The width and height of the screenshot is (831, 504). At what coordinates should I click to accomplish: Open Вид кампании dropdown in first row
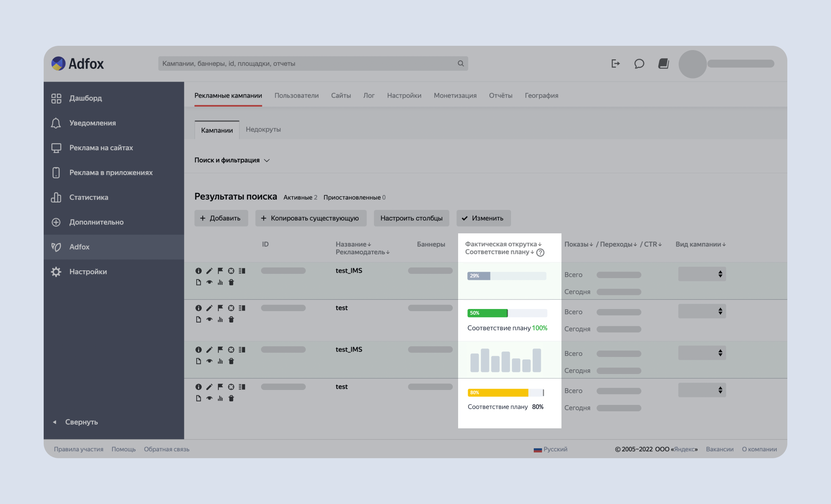coord(702,274)
